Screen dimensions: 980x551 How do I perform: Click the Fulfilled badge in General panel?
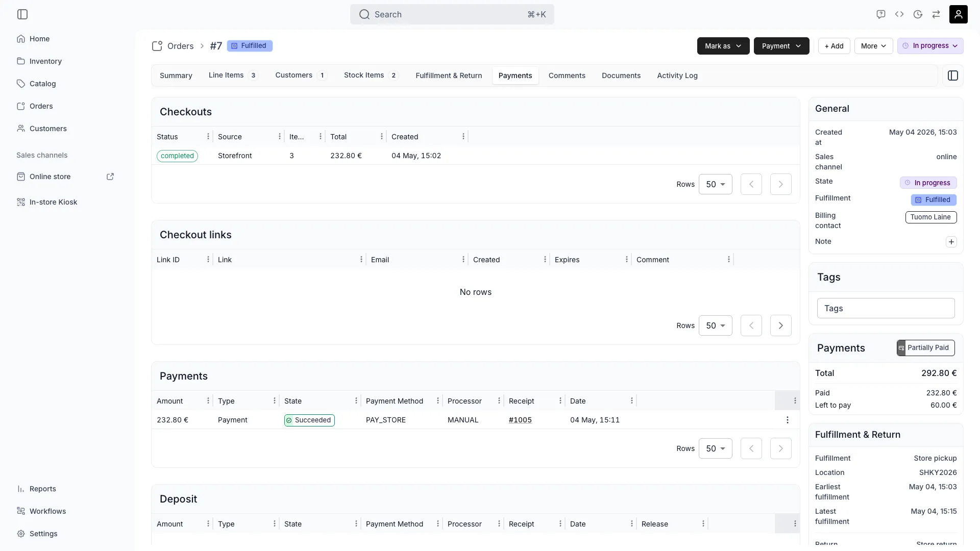[934, 200]
